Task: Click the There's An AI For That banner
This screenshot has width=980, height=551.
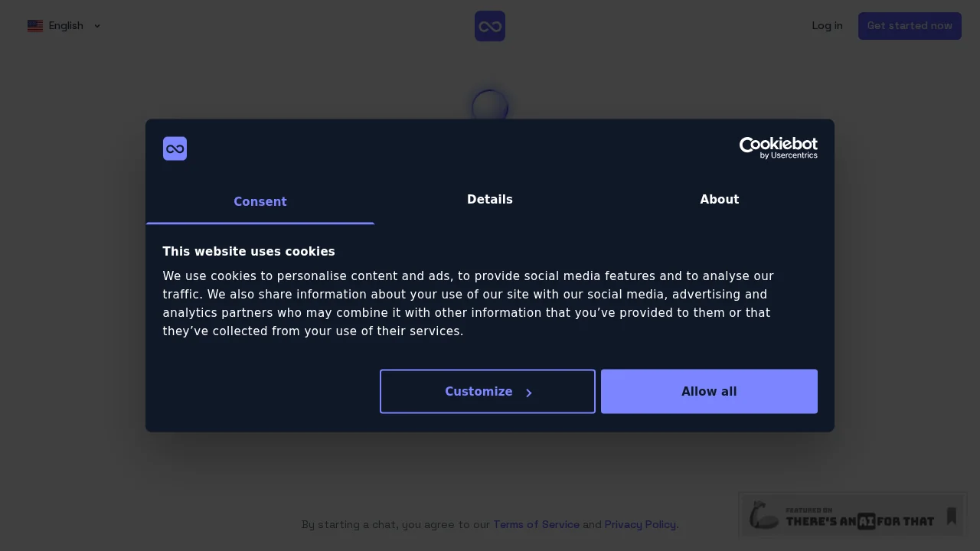Action: tap(852, 515)
